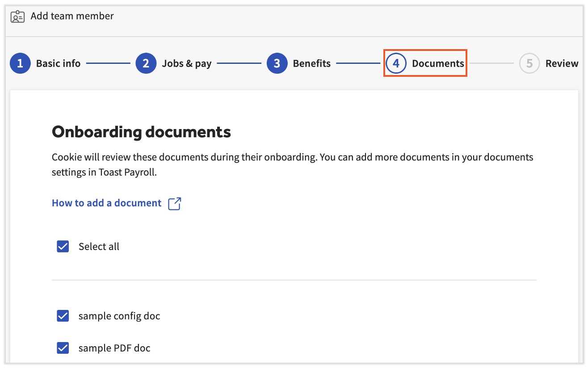
Task: Click the step 2 Jobs & pay circle
Action: 146,63
